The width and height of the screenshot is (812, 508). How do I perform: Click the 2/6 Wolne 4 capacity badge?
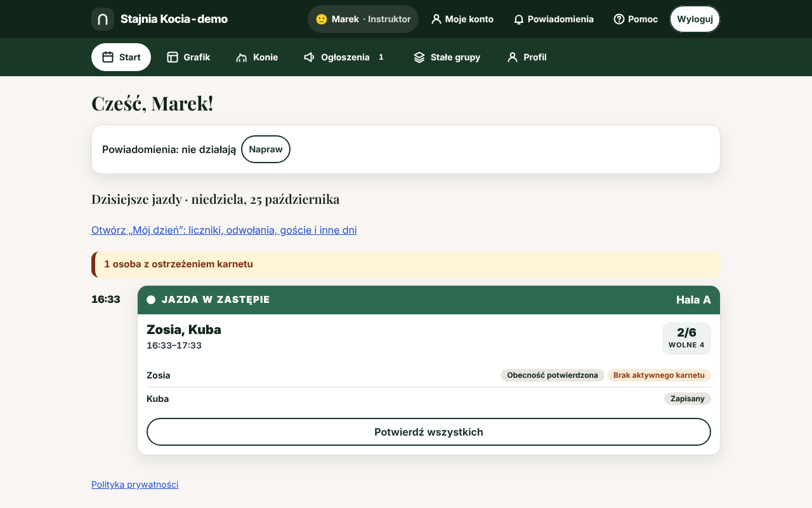686,338
